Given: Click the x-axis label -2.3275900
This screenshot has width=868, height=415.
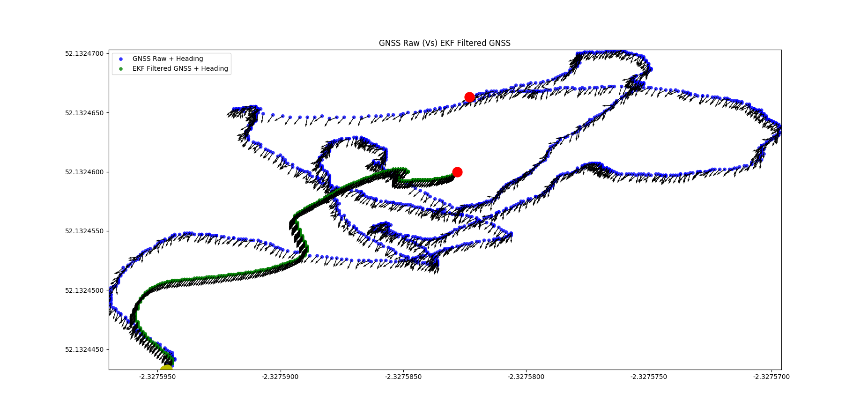Looking at the screenshot, I should tap(280, 377).
